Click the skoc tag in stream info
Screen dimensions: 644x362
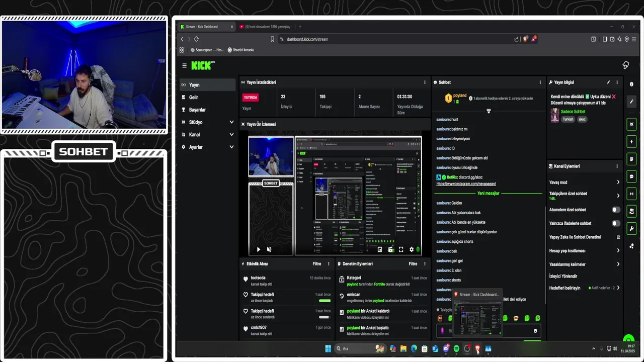[582, 120]
